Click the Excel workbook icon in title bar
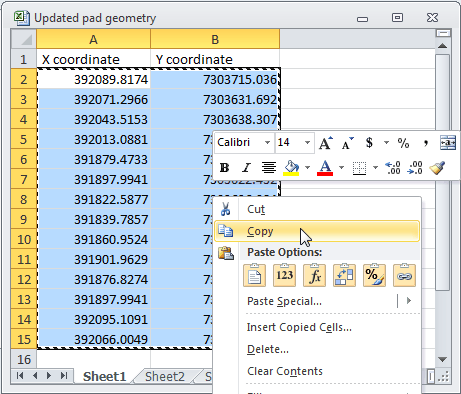Image resolution: width=461 pixels, height=394 pixels. pos(22,18)
